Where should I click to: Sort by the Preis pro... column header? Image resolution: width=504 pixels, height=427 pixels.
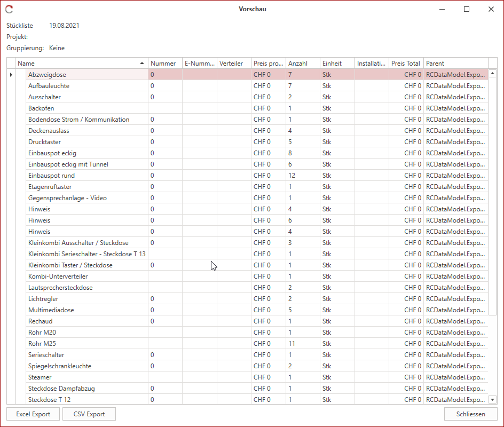(269, 64)
